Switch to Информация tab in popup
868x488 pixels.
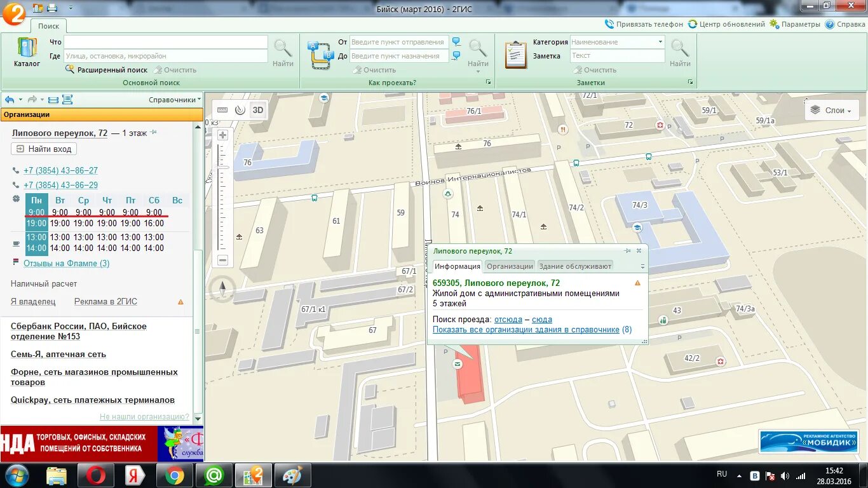click(x=458, y=266)
